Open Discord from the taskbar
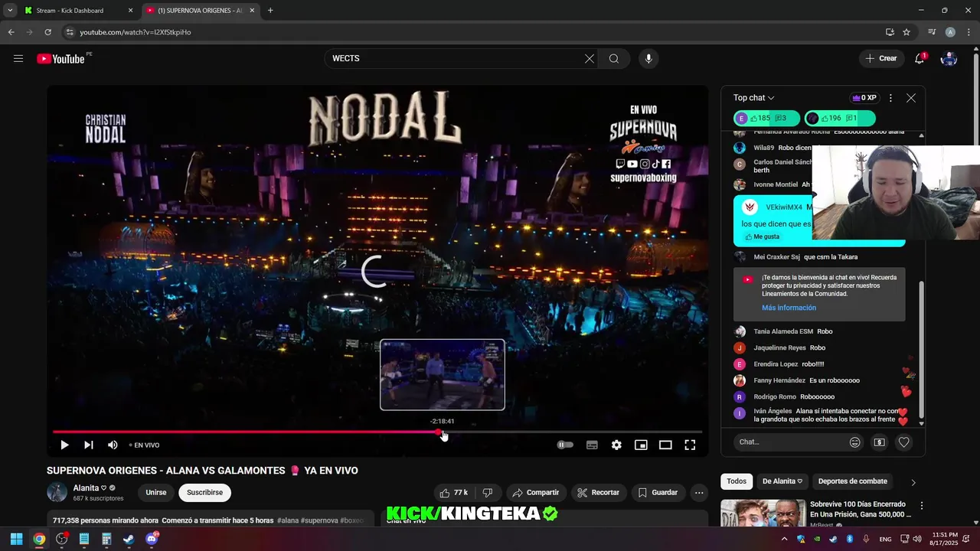The image size is (980, 551). coord(152,539)
